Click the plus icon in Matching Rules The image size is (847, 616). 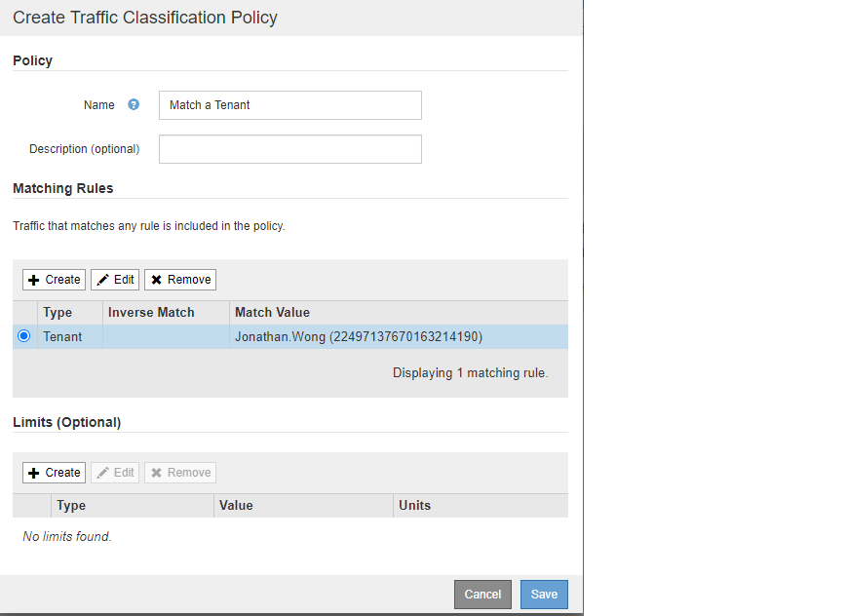click(x=34, y=280)
